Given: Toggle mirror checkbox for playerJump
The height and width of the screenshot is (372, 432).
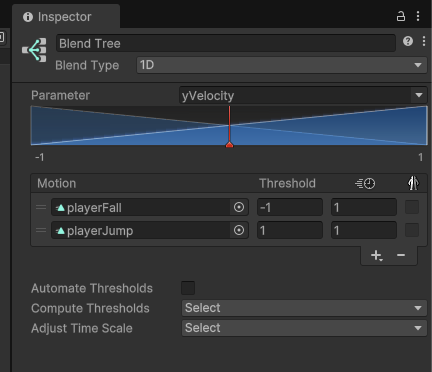Looking at the screenshot, I should 412,230.
